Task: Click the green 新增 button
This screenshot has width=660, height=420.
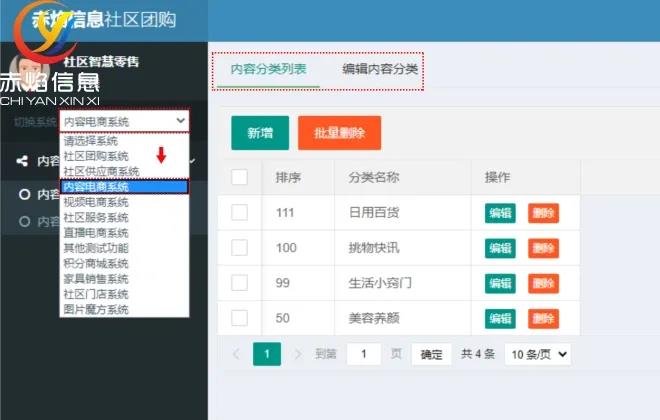Action: [260, 133]
